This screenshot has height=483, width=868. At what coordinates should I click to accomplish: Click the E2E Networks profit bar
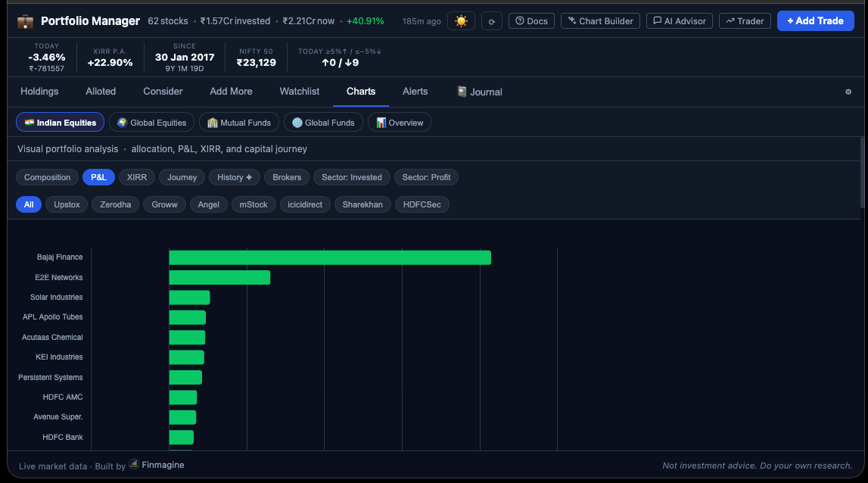[x=219, y=278]
